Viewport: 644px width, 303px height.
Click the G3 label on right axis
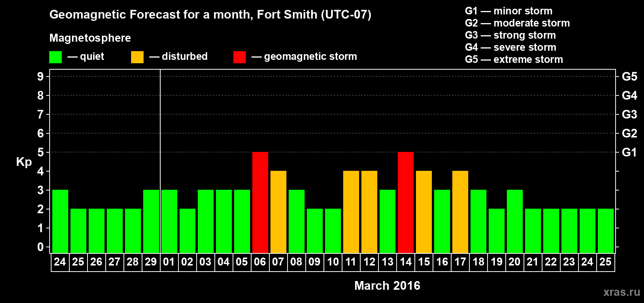tap(629, 114)
